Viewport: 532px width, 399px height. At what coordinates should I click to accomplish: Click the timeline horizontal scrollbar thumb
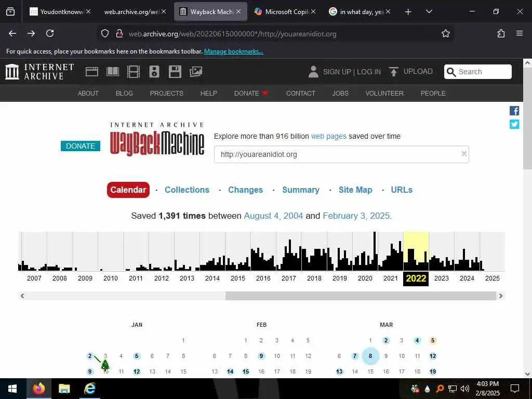pos(361,296)
